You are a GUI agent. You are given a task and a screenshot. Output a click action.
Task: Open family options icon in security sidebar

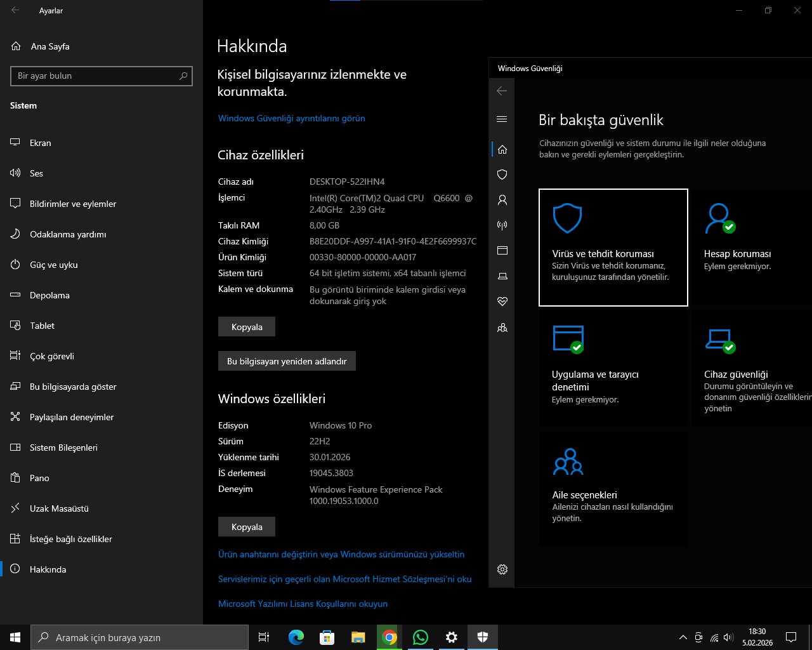(502, 328)
